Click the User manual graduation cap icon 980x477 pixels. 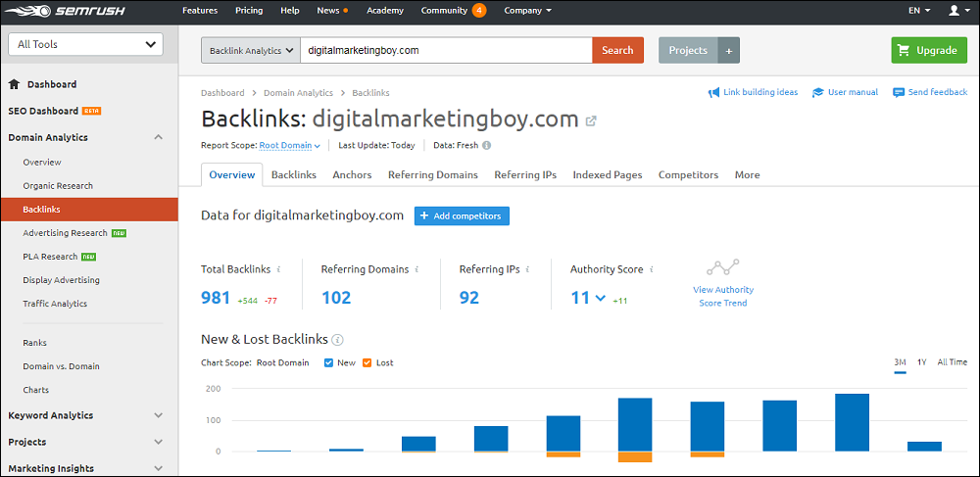tap(817, 92)
